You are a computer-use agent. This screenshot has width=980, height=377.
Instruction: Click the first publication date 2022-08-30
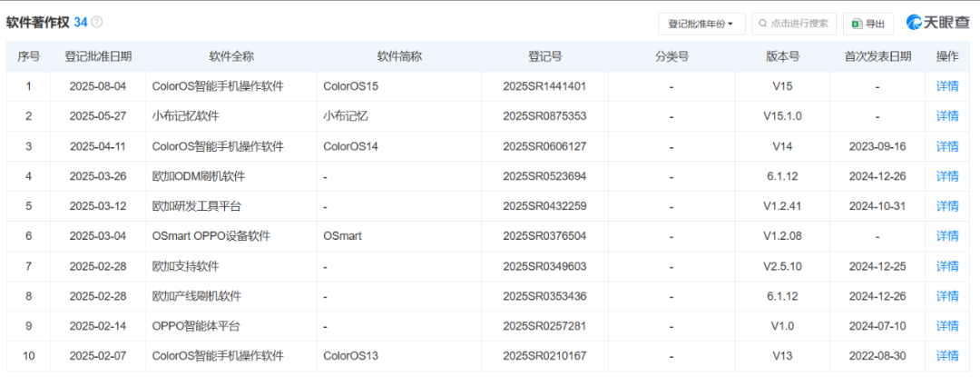877,356
